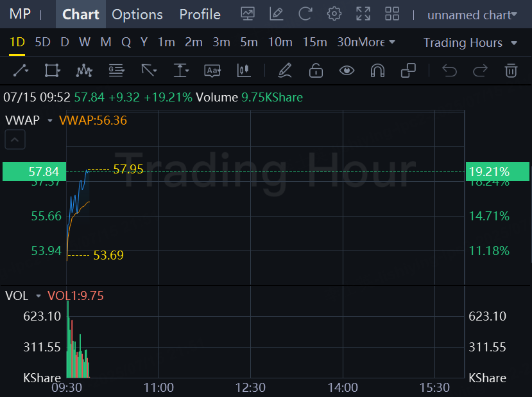
Task: Pick the text annotation tool
Action: coord(212,71)
